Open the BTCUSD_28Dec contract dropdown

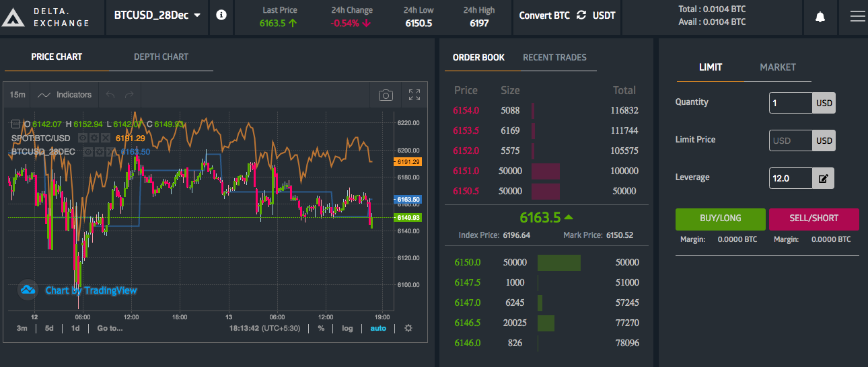tap(157, 15)
